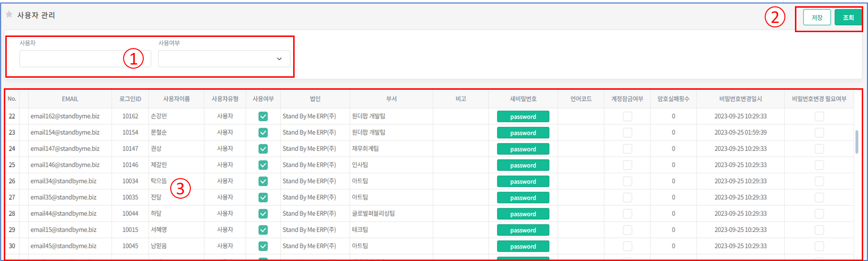Enable 비밀번호변경 필요여부 for row 25
The width and height of the screenshot is (868, 261).
click(x=819, y=165)
